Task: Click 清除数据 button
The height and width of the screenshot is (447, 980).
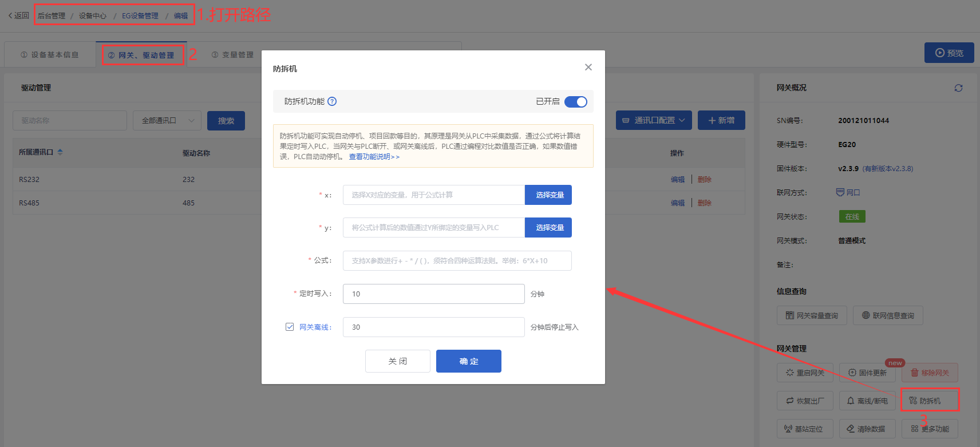Action: click(867, 429)
